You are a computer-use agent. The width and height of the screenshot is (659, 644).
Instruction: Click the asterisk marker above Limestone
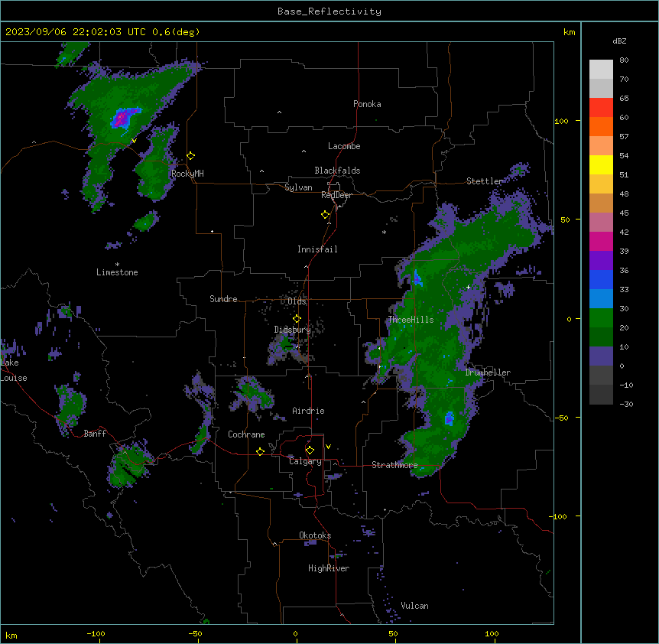coord(117,264)
